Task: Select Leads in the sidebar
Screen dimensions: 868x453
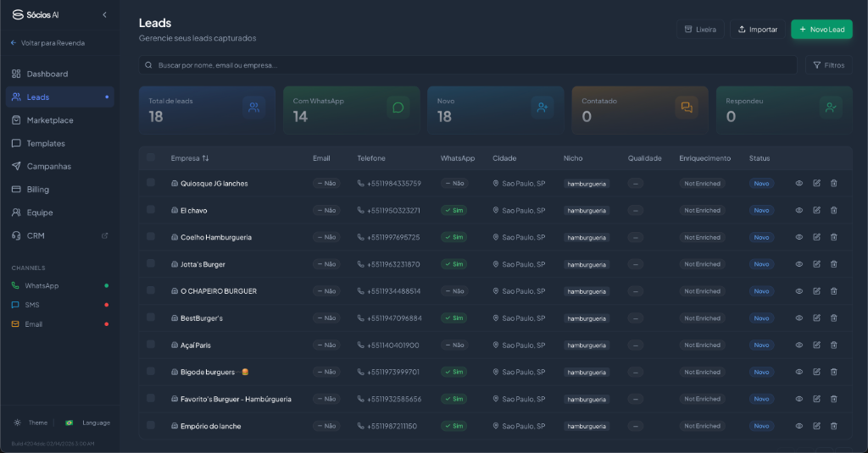Action: [x=60, y=97]
